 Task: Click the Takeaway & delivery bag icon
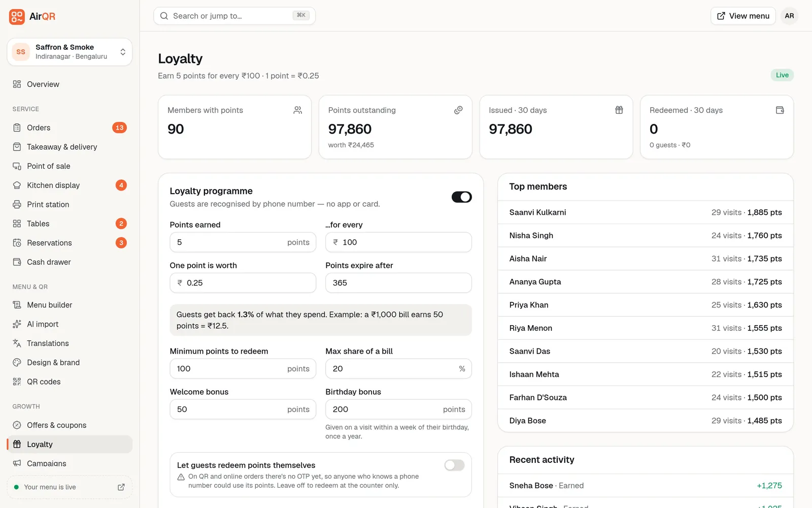(x=17, y=147)
